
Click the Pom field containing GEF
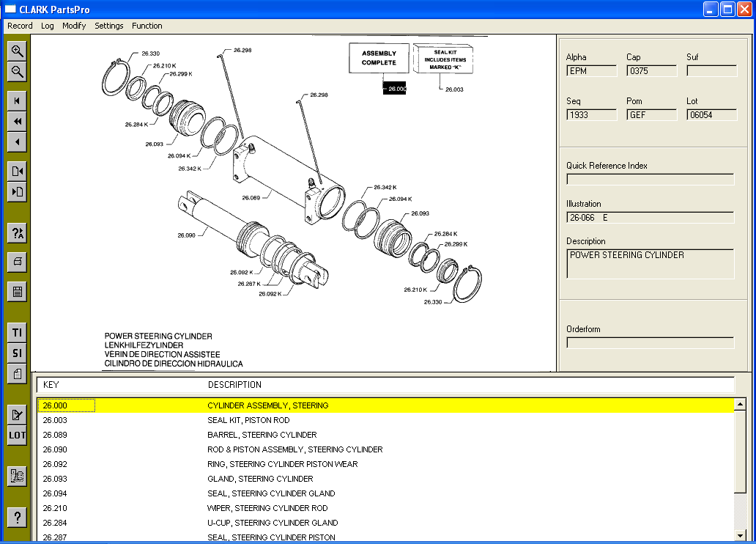(x=652, y=115)
